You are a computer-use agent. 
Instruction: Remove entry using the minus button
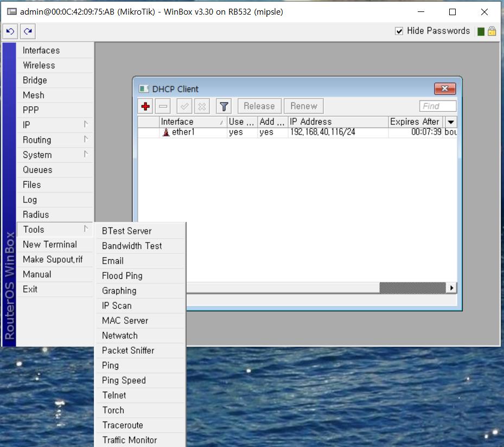click(x=163, y=106)
